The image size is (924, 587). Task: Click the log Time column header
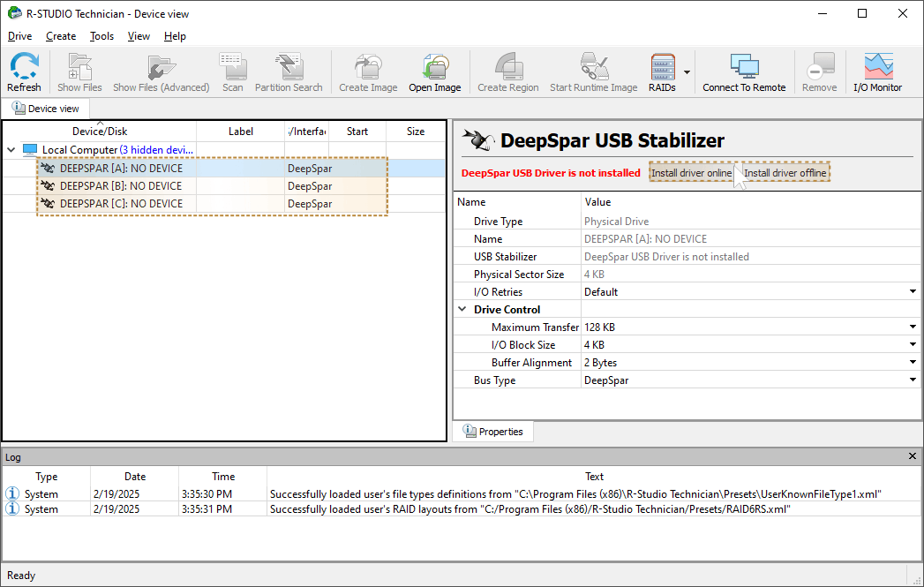pyautogui.click(x=223, y=476)
